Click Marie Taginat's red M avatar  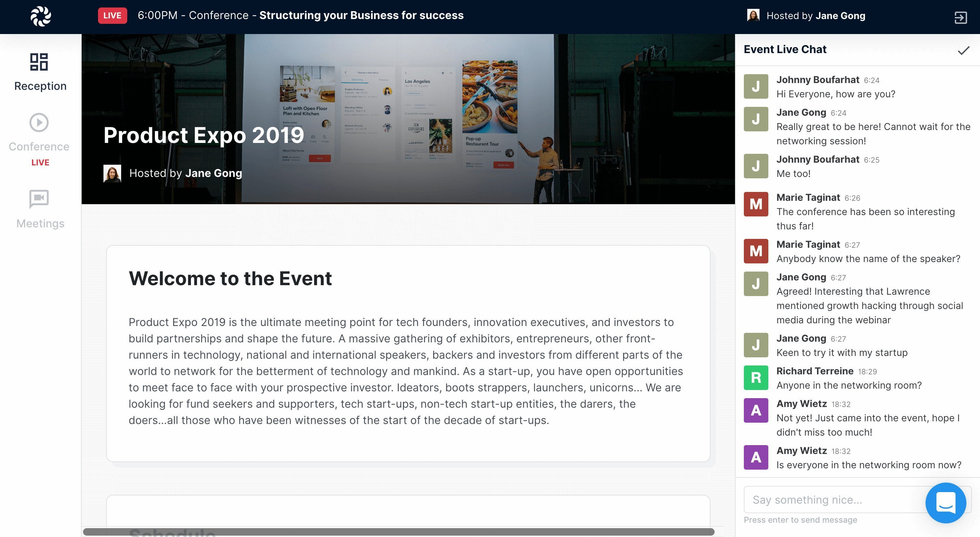click(756, 204)
